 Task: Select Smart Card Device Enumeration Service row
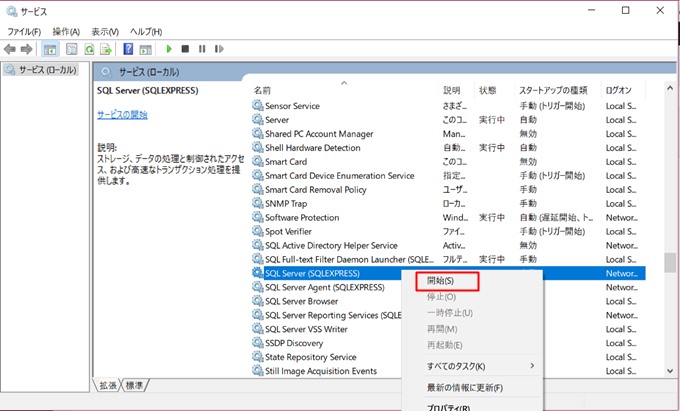448,176
